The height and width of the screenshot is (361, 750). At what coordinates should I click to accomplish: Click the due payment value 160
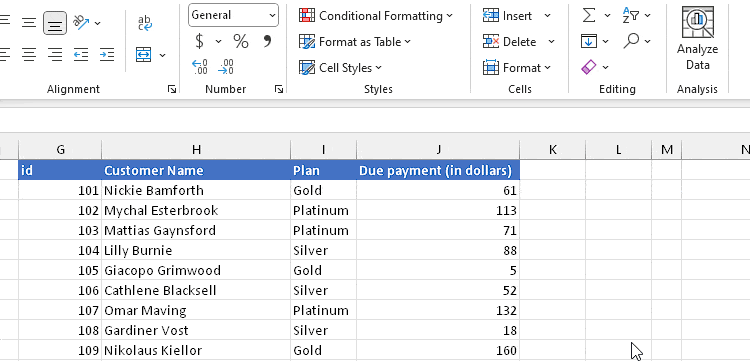438,350
